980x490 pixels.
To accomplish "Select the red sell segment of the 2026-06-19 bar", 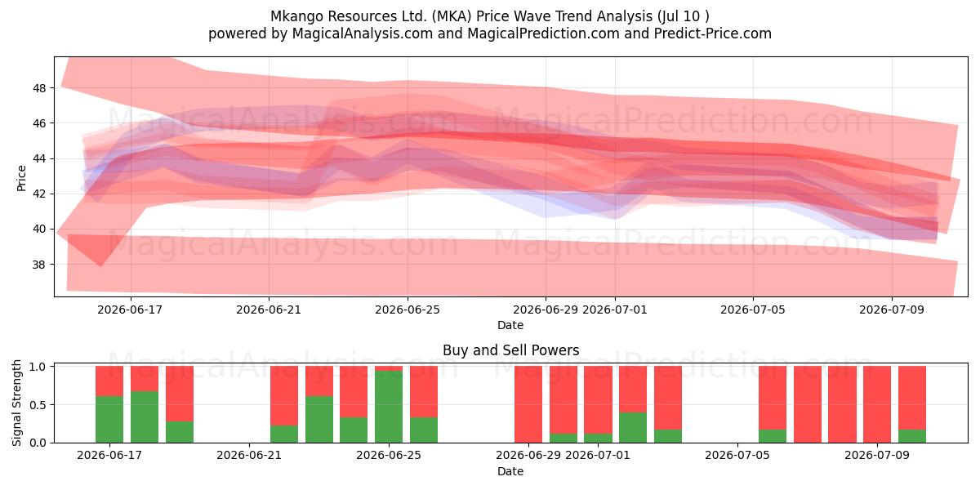I will point(180,394).
